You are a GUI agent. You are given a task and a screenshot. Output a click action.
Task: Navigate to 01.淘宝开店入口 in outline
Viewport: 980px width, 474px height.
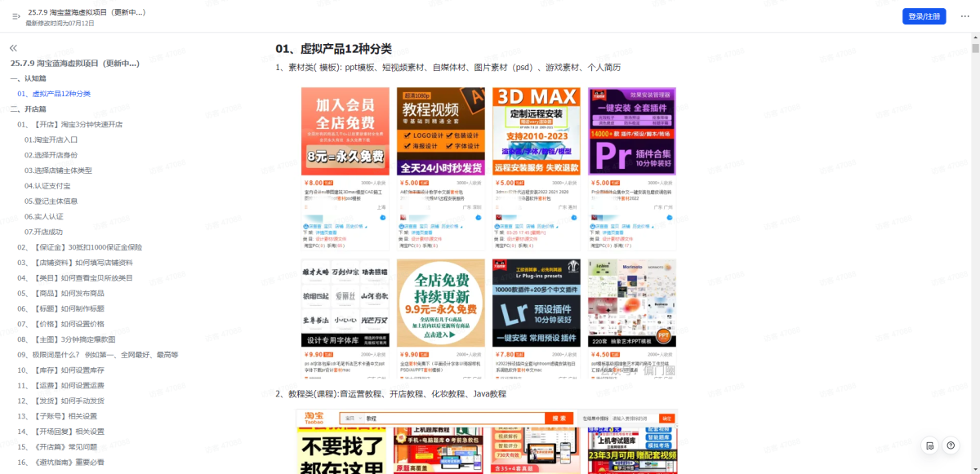pos(51,140)
